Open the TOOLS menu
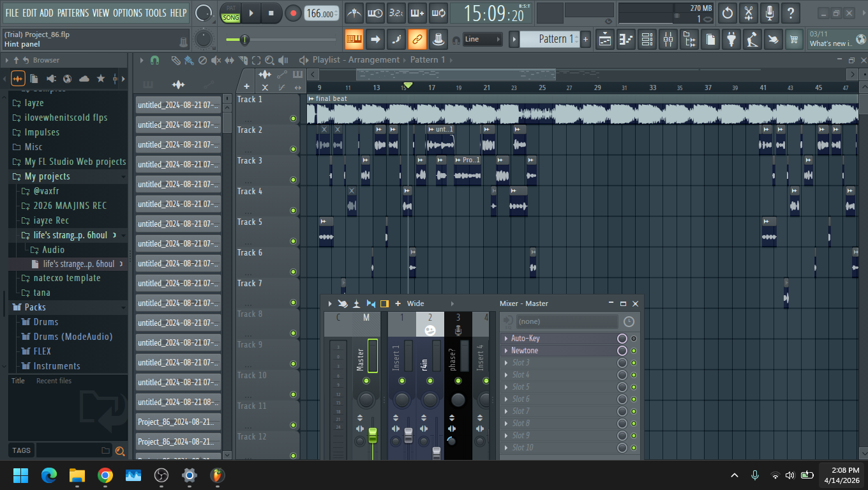This screenshot has height=490, width=868. (155, 13)
